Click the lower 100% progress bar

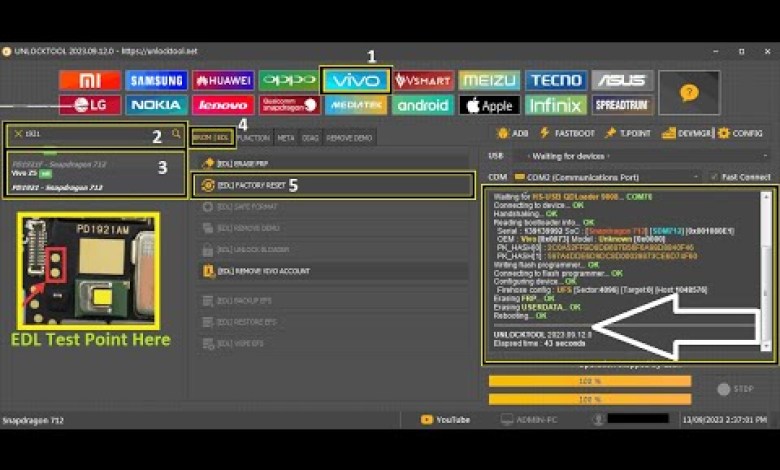(x=589, y=399)
